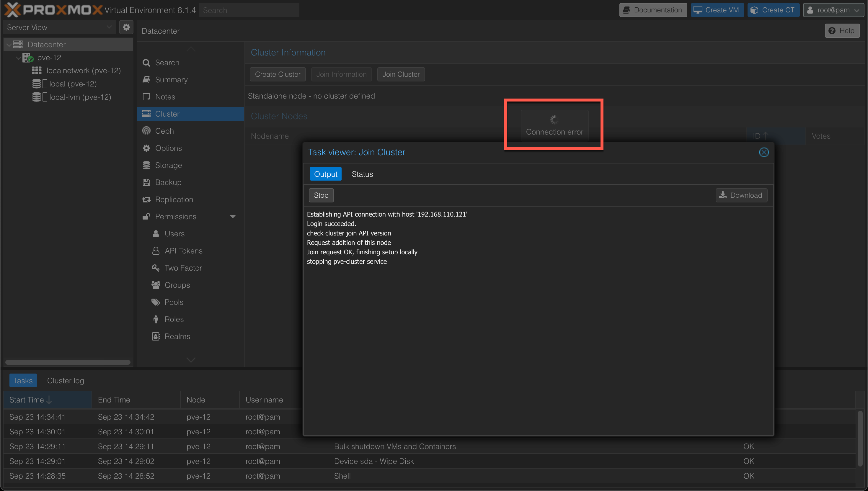The width and height of the screenshot is (868, 491).
Task: Click the Join Information button
Action: [341, 74]
